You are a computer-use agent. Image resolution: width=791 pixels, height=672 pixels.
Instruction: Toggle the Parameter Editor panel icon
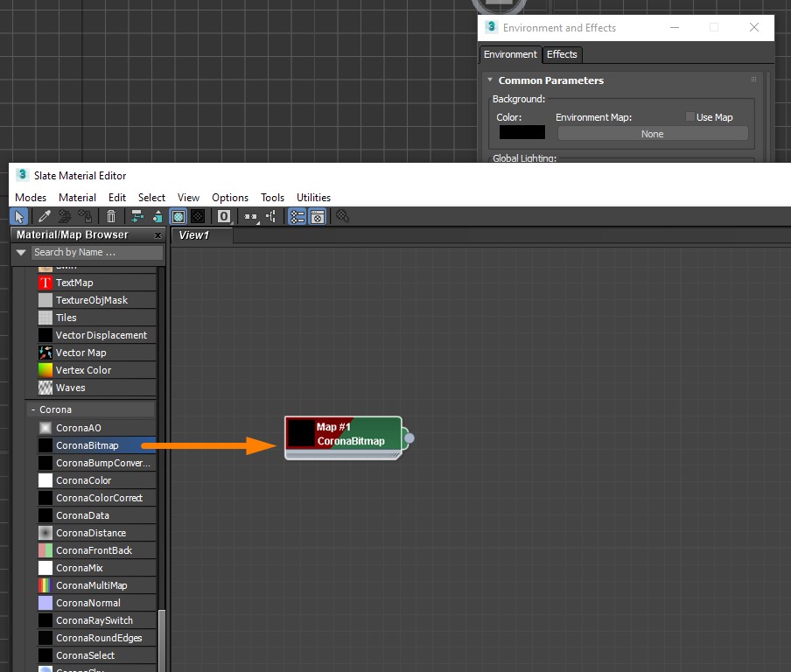pos(318,217)
